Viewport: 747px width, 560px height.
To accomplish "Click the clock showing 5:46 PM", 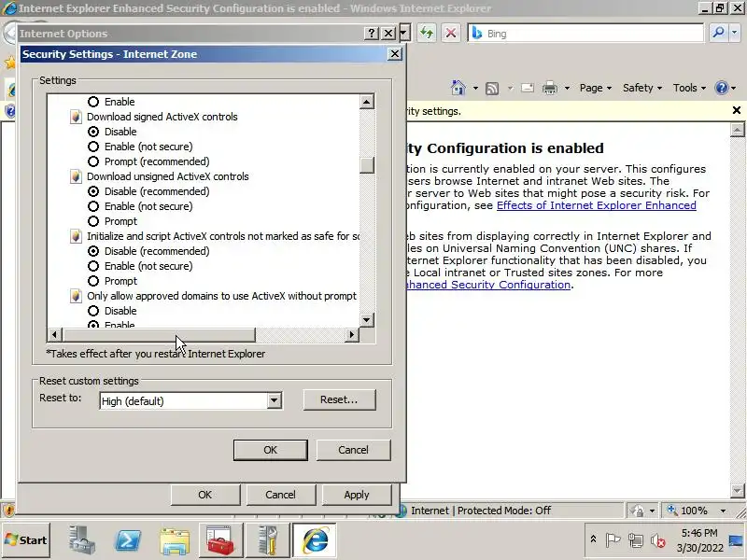I will [698, 532].
